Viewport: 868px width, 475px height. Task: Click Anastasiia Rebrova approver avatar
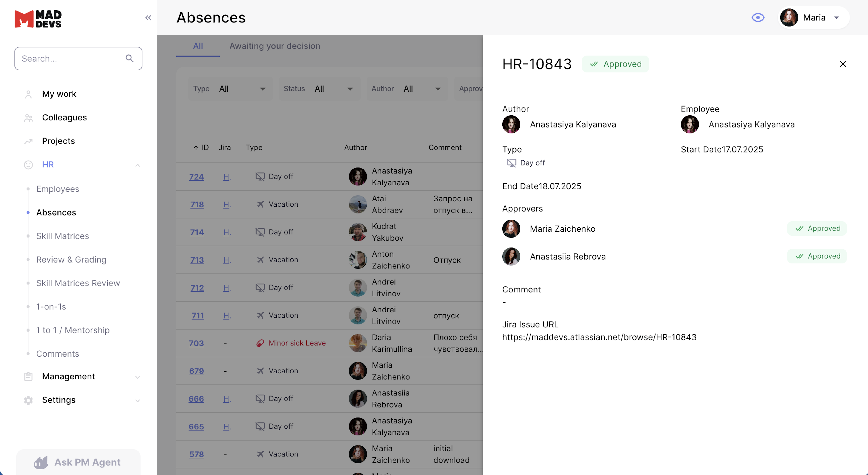tap(511, 257)
